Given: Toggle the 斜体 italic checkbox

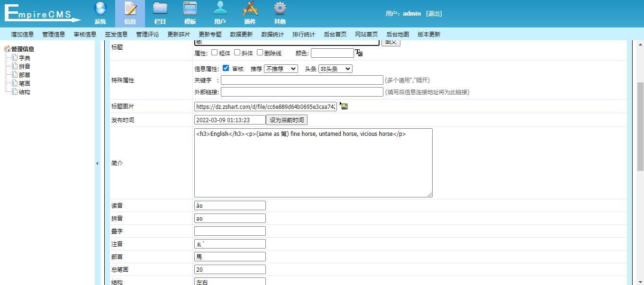Looking at the screenshot, I should point(237,53).
